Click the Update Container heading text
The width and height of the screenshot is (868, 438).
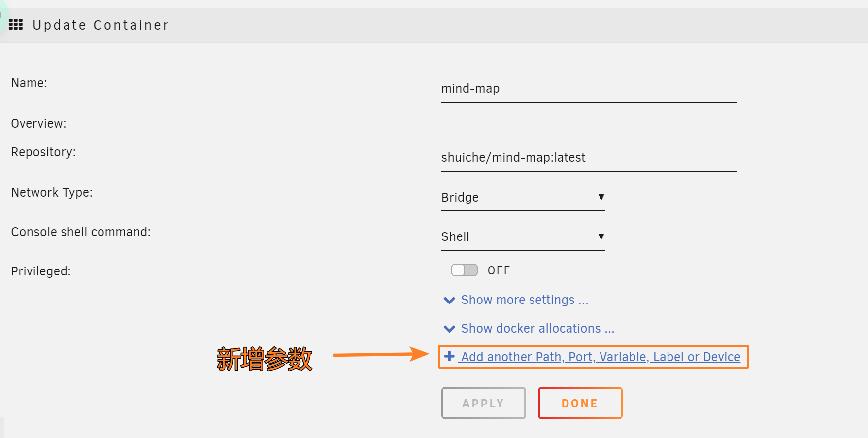click(x=100, y=25)
